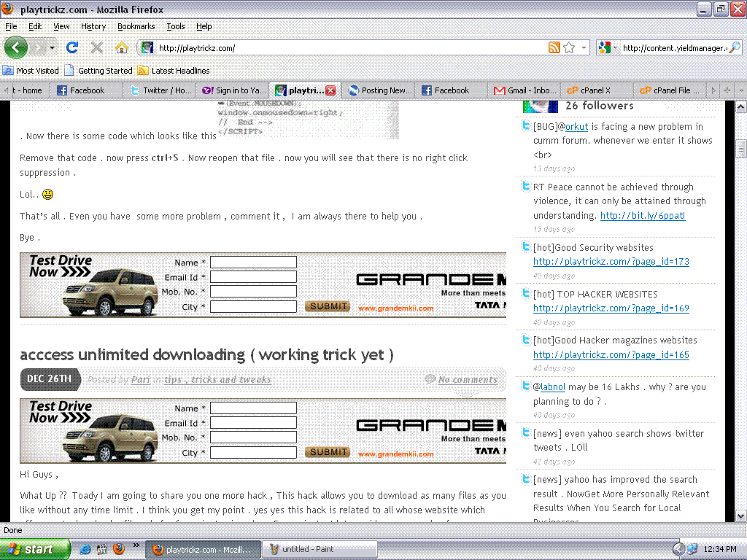Screen dimensions: 747x560
Task: Close the playtrickz tab
Action: pos(330,90)
